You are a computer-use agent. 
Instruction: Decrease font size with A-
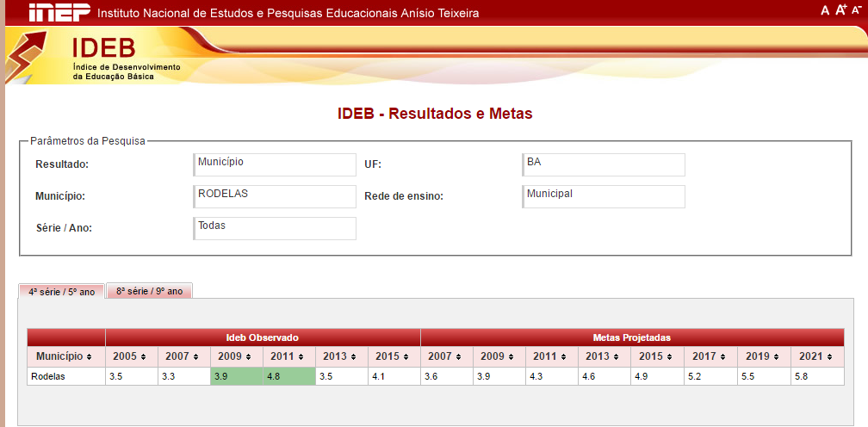tap(857, 9)
